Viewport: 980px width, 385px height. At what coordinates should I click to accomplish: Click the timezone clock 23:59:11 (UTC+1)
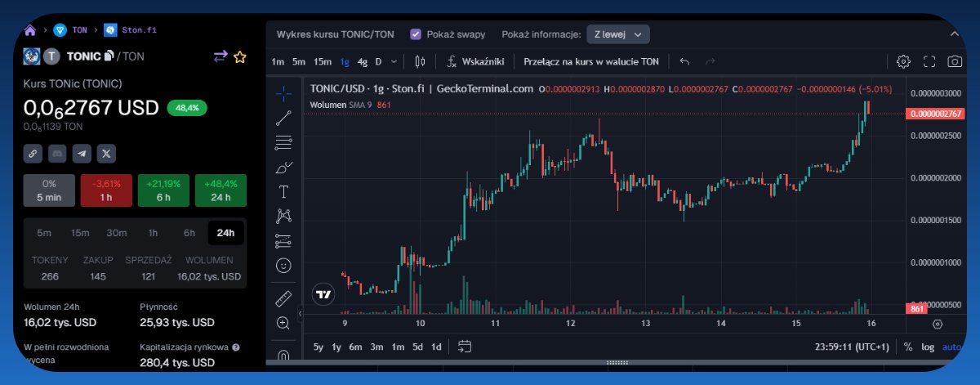(852, 347)
